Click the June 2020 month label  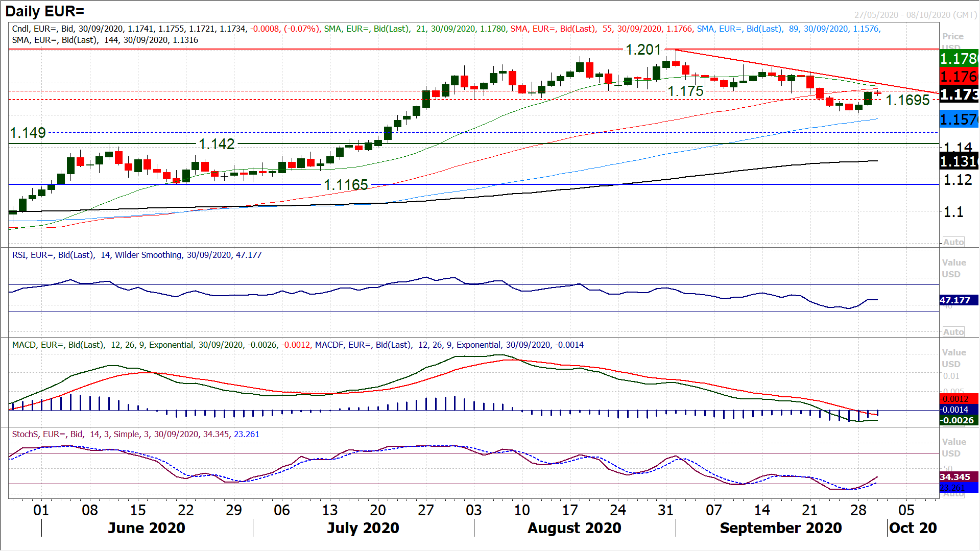(147, 528)
